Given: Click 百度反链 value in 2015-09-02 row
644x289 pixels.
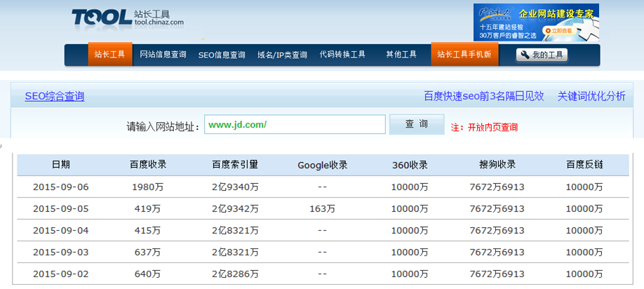Looking at the screenshot, I should point(584,274).
